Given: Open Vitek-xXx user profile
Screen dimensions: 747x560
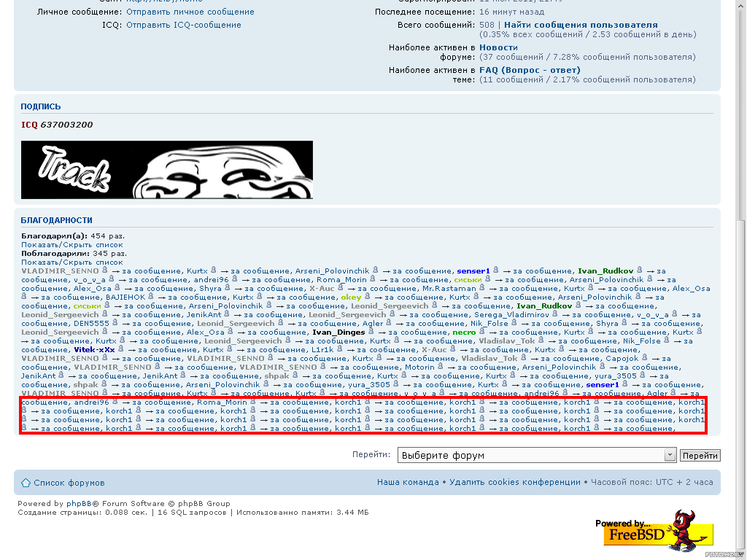Looking at the screenshot, I should tap(94, 349).
